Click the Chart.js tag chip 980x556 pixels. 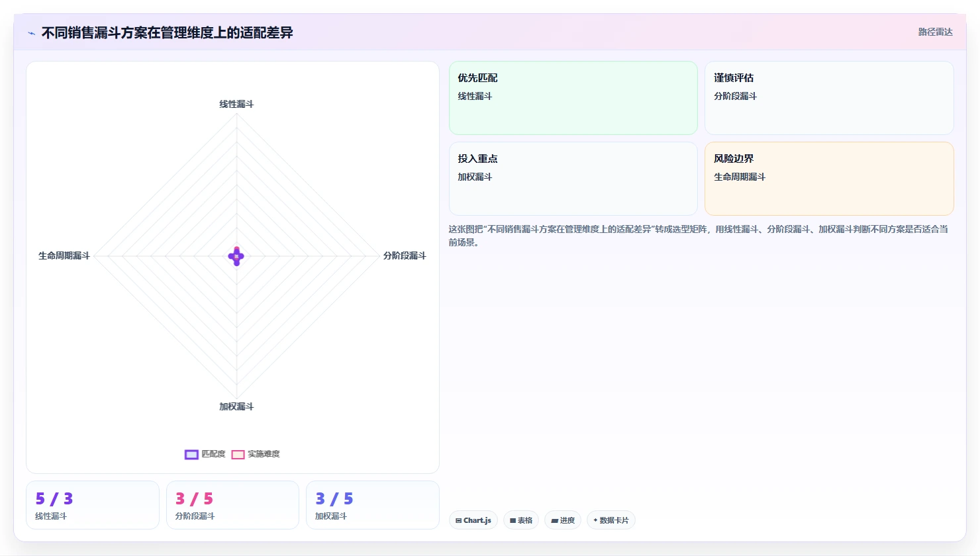pos(473,520)
